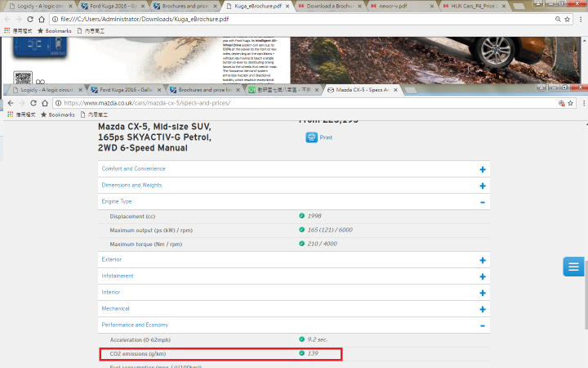Switch to Logicly tab in back window
Viewport: 588px width, 368px height.
pos(40,6)
